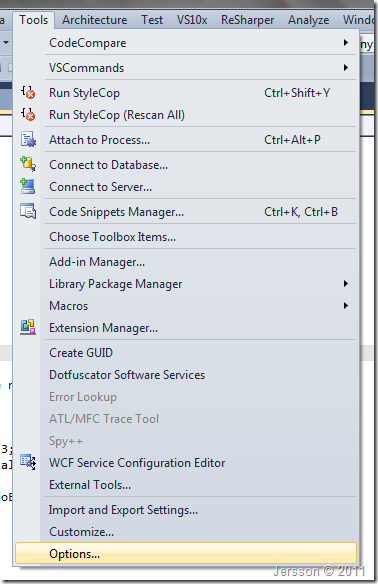This screenshot has height=584, width=378.
Task: Open Import and Export Settings...
Action: coord(186,510)
